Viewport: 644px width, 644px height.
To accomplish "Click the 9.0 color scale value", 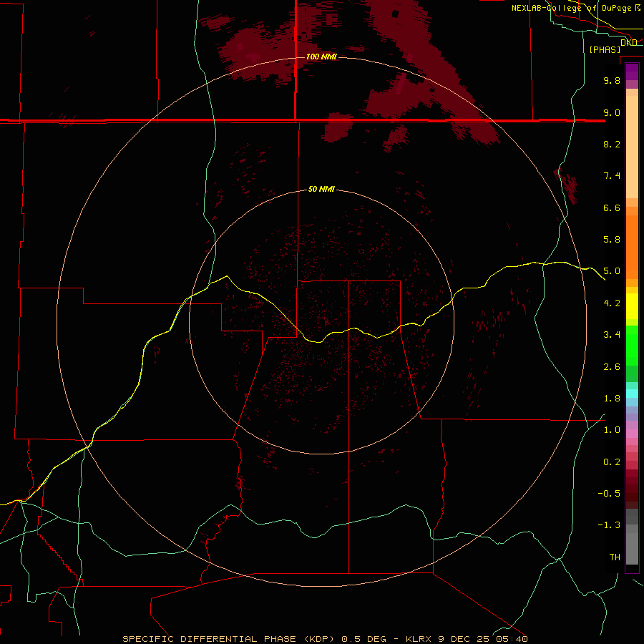I will click(x=612, y=112).
